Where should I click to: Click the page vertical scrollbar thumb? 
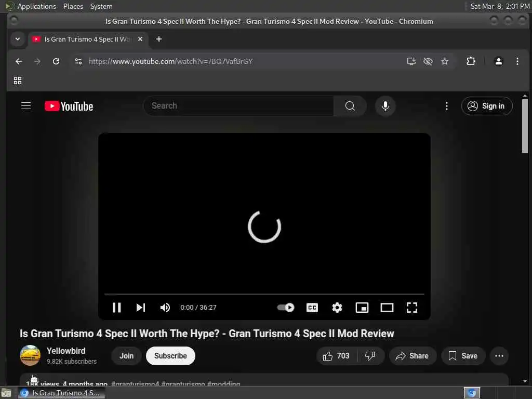click(525, 126)
